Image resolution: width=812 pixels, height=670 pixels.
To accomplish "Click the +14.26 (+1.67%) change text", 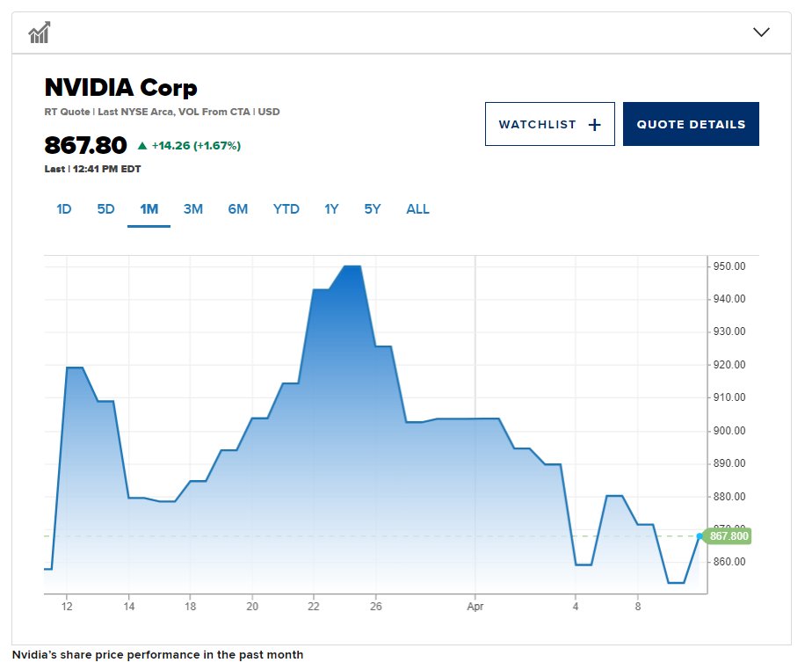I will point(196,146).
